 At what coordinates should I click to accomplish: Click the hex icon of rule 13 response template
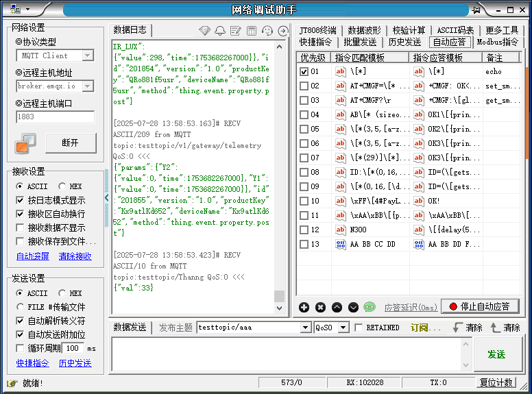[419, 244]
